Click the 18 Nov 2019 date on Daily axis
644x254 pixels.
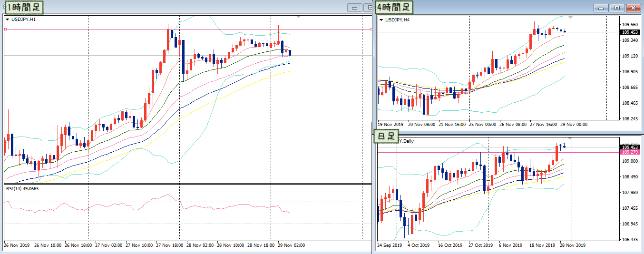pyautogui.click(x=542, y=245)
